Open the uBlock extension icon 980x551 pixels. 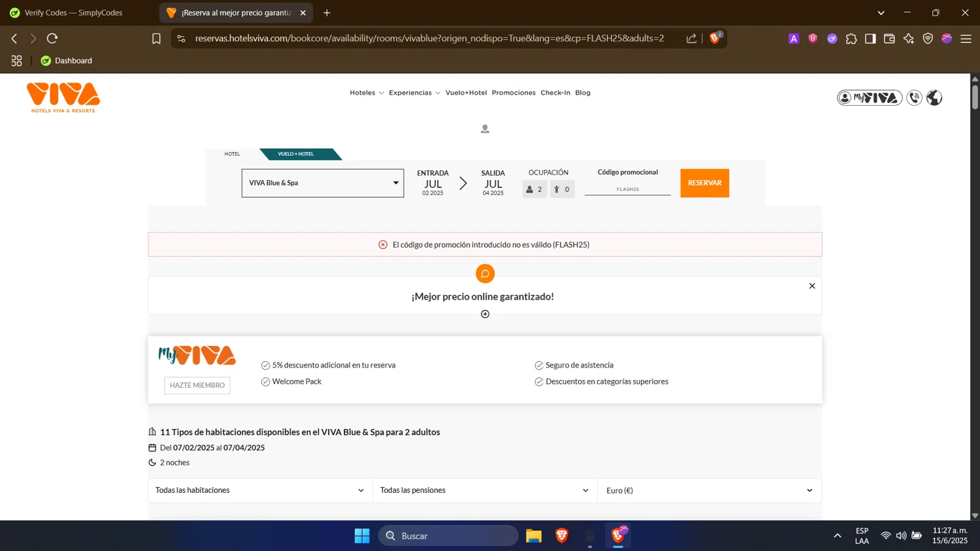813,39
